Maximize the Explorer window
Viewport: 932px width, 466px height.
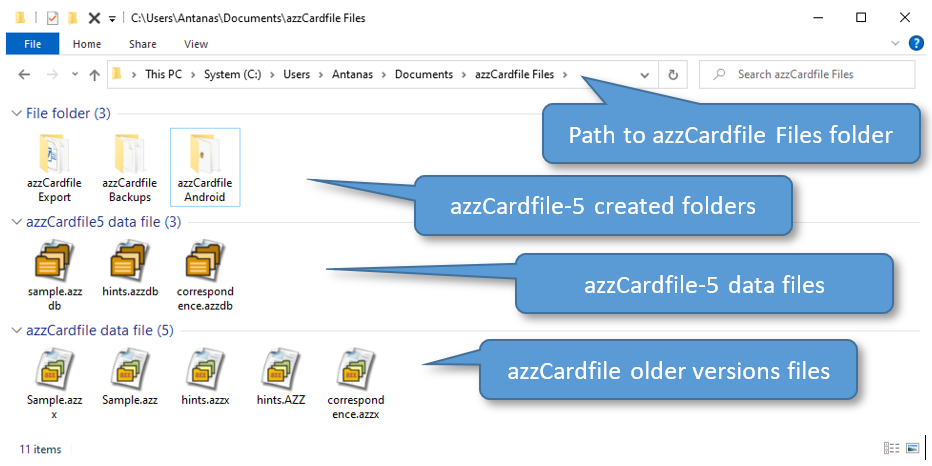861,18
